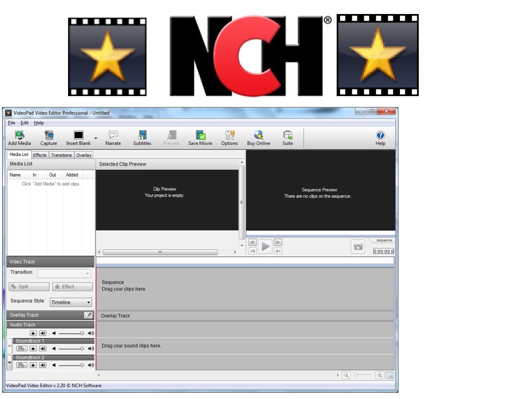Switch to the Overlay tab
532x399 pixels.
click(x=84, y=155)
